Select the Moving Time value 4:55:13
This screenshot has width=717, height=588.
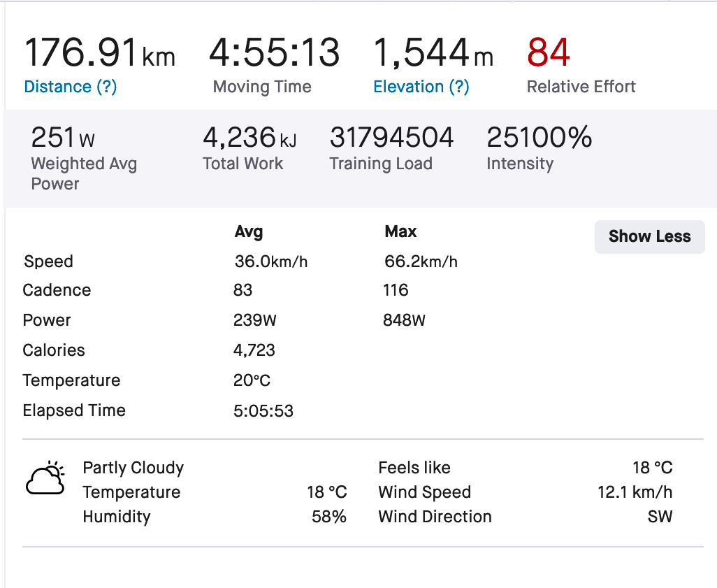pyautogui.click(x=274, y=53)
